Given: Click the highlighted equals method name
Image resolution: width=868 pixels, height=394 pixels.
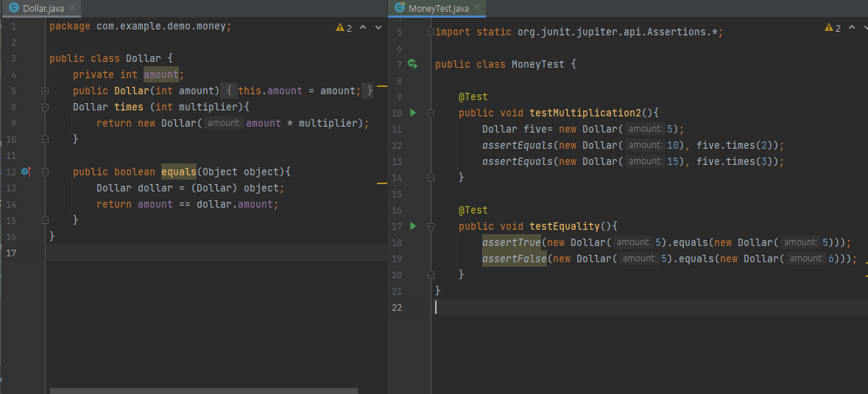Looking at the screenshot, I should 179,172.
